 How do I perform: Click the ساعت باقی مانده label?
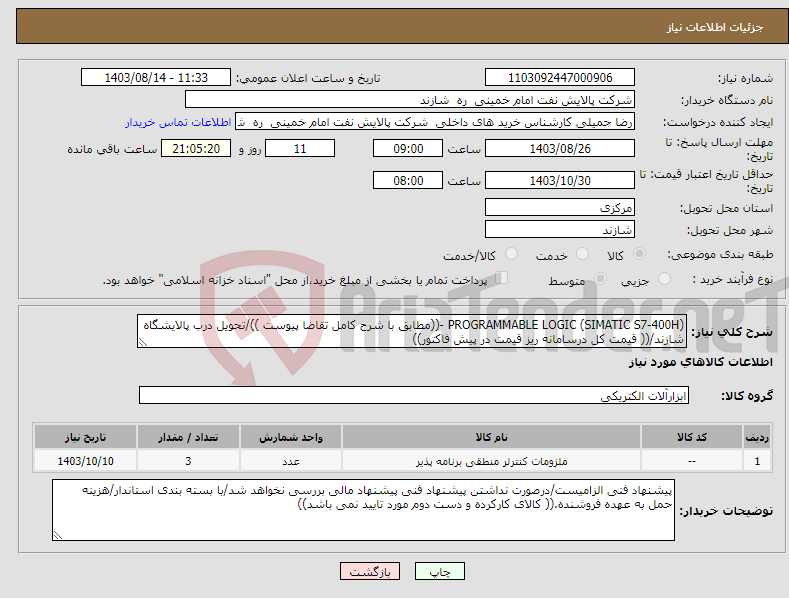click(112, 150)
